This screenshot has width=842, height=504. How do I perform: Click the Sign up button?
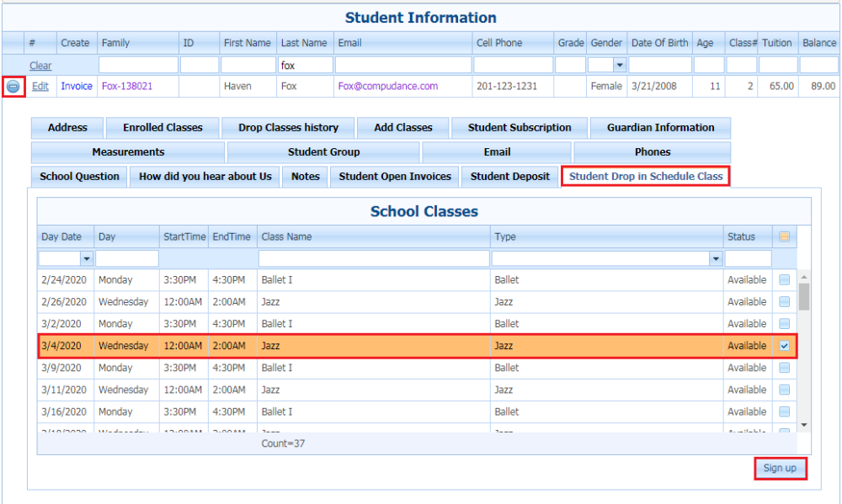(780, 468)
